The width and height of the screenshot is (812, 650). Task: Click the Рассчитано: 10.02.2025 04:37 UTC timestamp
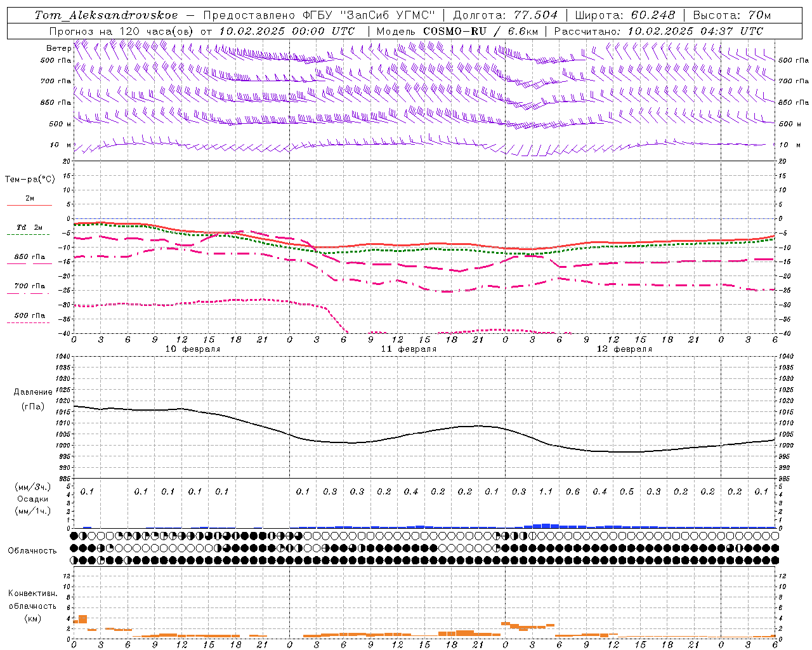[x=658, y=31]
